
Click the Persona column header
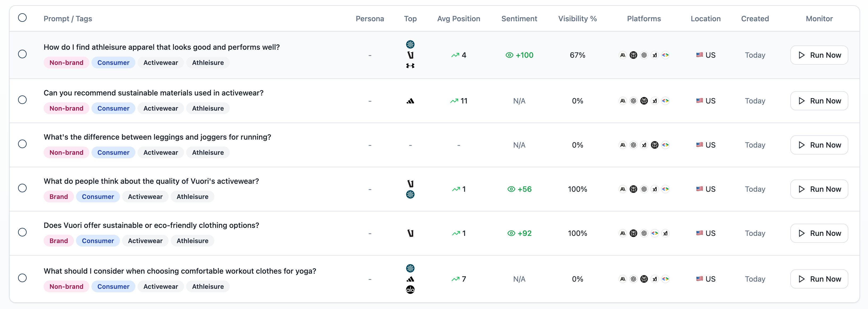370,19
